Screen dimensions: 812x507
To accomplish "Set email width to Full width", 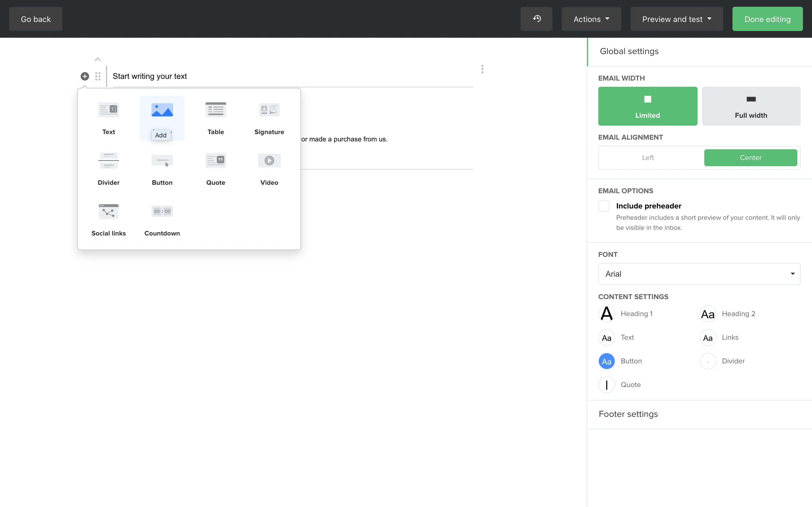I will tap(751, 106).
